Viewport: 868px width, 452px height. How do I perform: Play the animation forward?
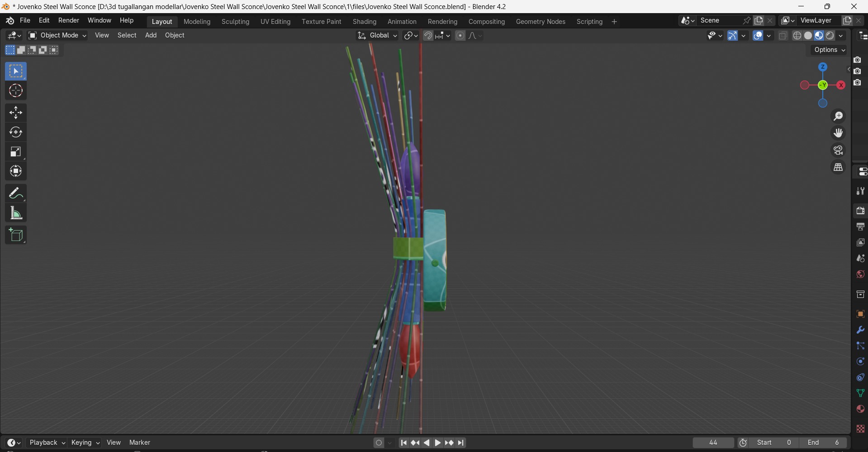click(x=438, y=443)
